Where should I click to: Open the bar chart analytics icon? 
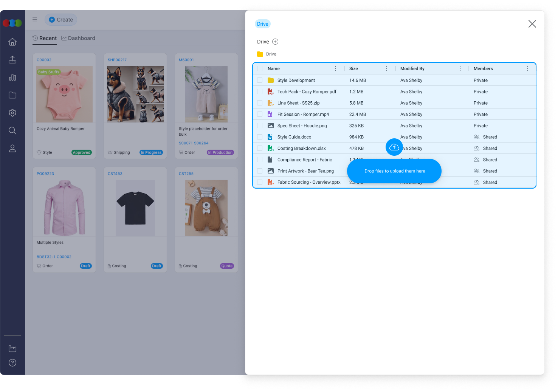12,77
